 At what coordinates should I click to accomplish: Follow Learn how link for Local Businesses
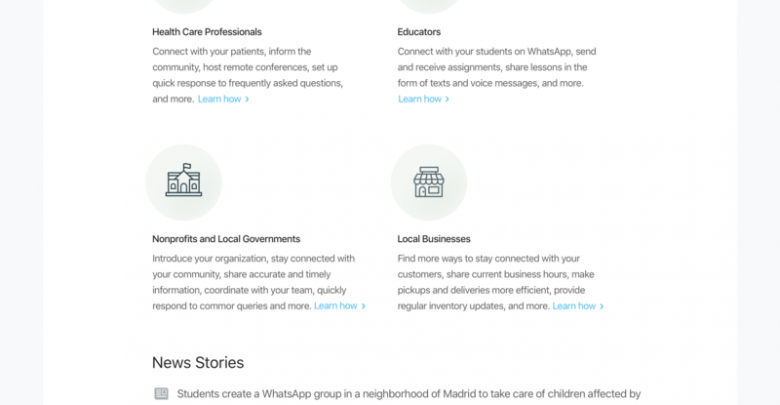[574, 306]
